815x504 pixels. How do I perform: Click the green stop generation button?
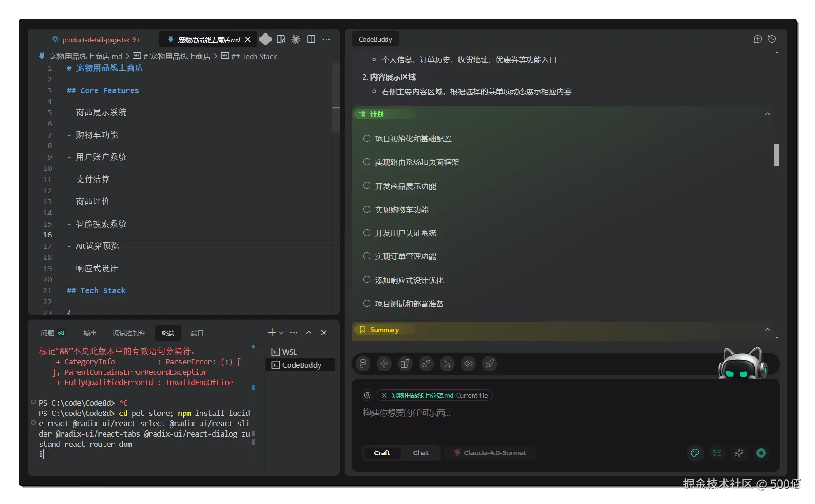761,453
